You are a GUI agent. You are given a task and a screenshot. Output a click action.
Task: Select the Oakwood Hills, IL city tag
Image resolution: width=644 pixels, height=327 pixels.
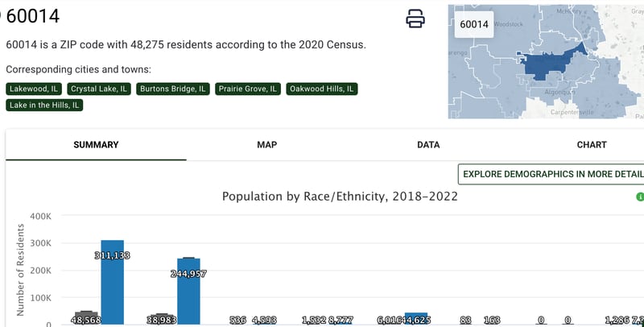(321, 89)
